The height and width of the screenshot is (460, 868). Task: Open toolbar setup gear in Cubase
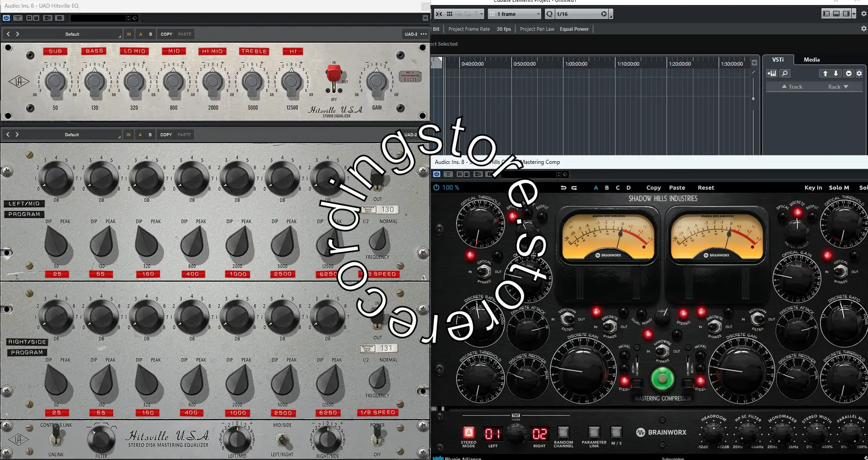(x=863, y=14)
